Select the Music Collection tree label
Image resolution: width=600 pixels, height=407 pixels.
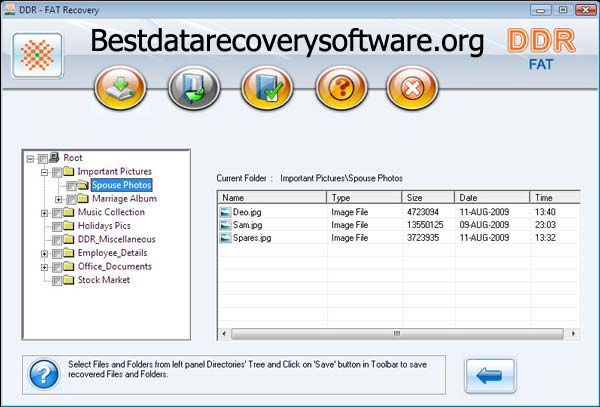click(111, 212)
